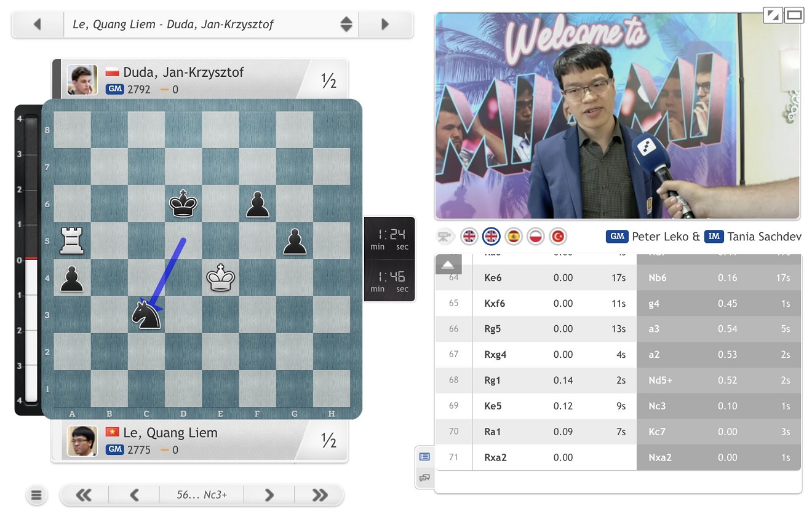
Task: Switch to the highlighted English commentary stream
Action: (491, 237)
